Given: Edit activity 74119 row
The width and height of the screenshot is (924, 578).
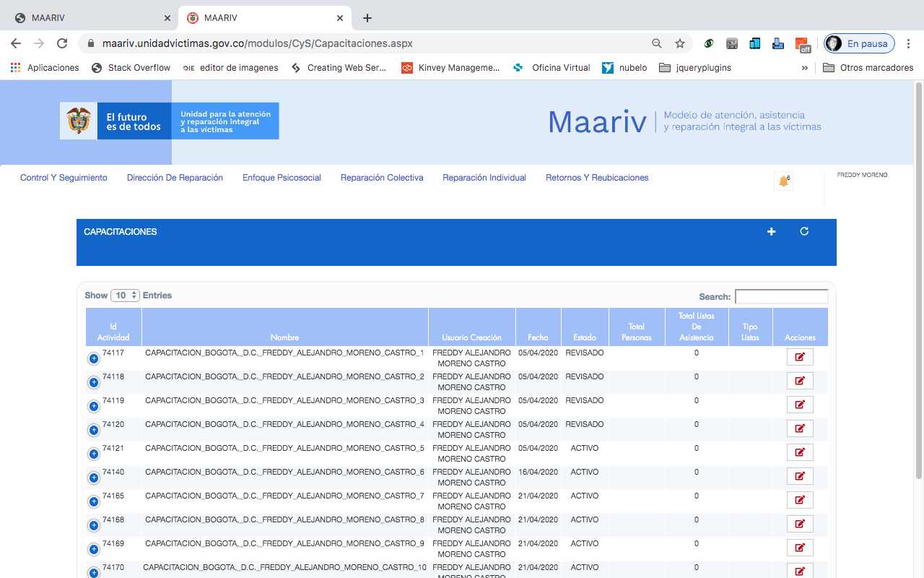Looking at the screenshot, I should click(x=800, y=405).
